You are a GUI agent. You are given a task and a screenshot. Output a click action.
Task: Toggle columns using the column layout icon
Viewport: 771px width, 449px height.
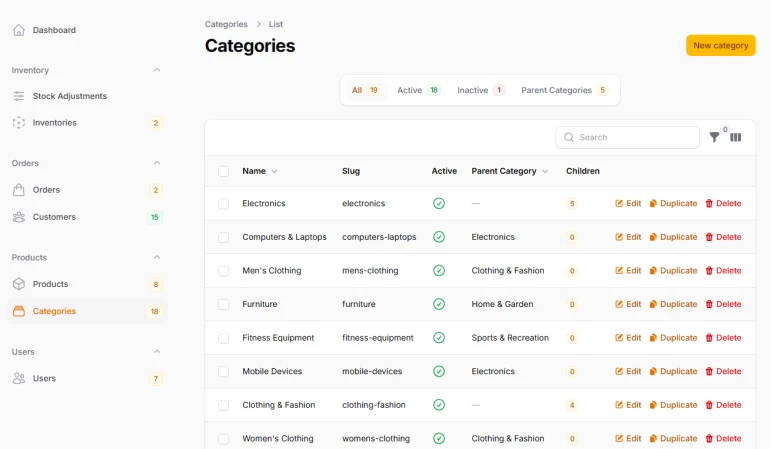pos(736,138)
